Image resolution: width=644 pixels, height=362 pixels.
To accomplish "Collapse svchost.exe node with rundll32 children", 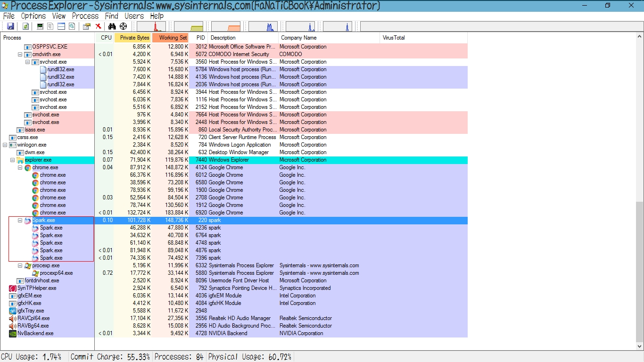I will tap(28, 62).
